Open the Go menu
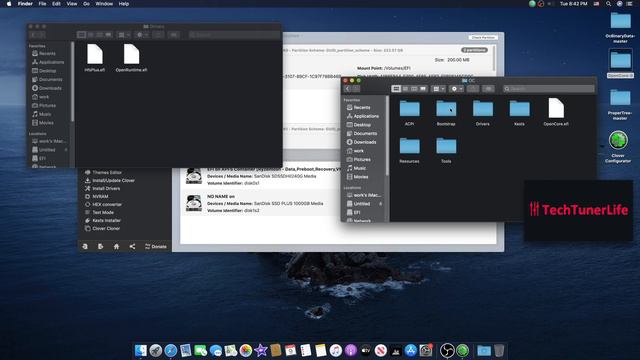 (x=87, y=4)
